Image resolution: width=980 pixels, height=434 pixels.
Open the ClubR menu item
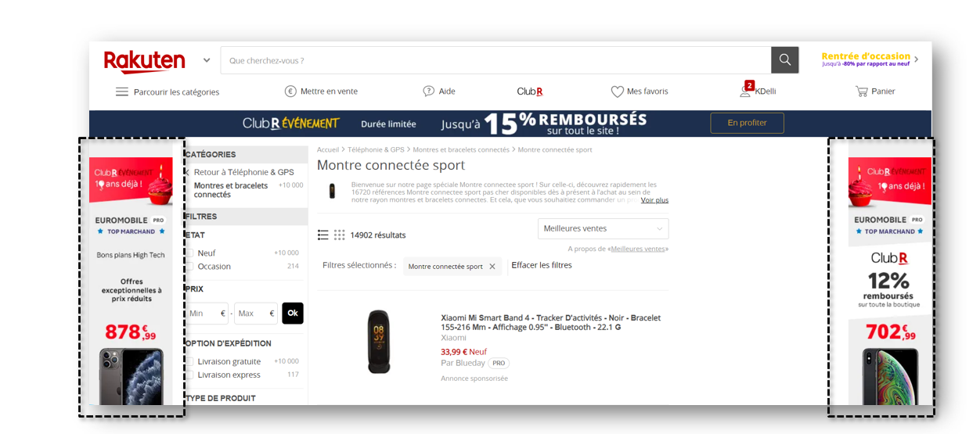coord(530,91)
